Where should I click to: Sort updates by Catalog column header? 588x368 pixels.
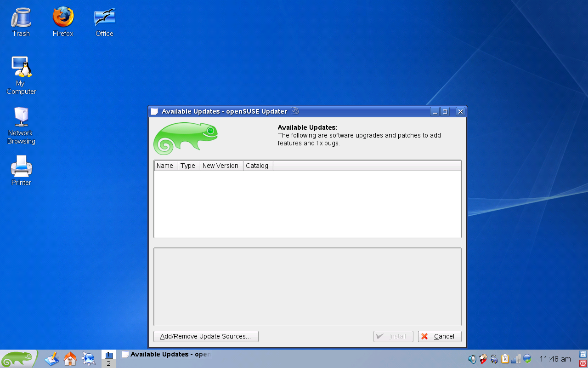point(258,166)
